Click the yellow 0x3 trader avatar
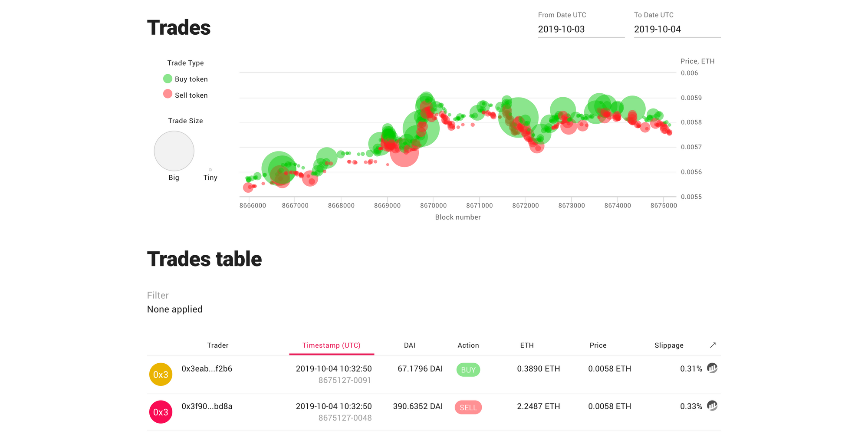The image size is (868, 434). click(161, 374)
